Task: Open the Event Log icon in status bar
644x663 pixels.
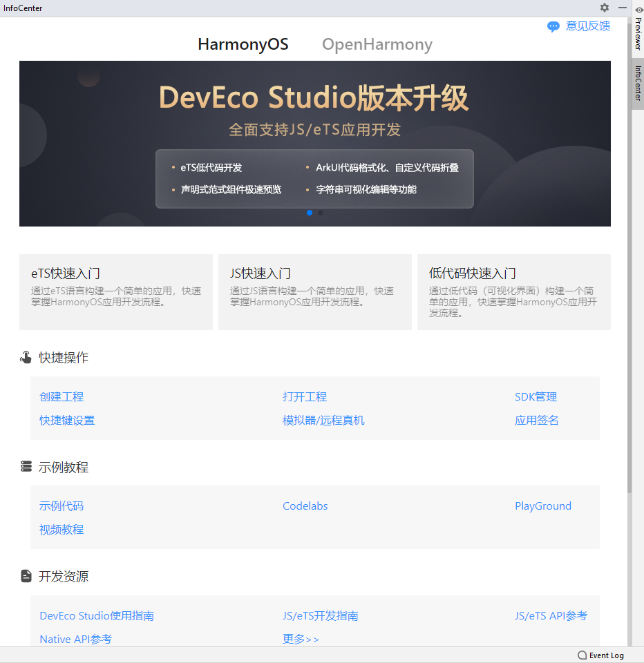Action: pyautogui.click(x=583, y=655)
